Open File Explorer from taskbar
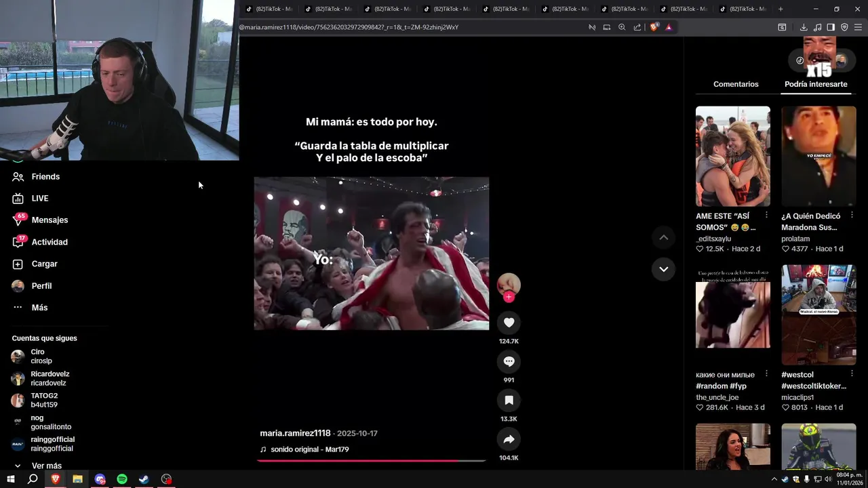This screenshot has width=868, height=488. (x=77, y=479)
